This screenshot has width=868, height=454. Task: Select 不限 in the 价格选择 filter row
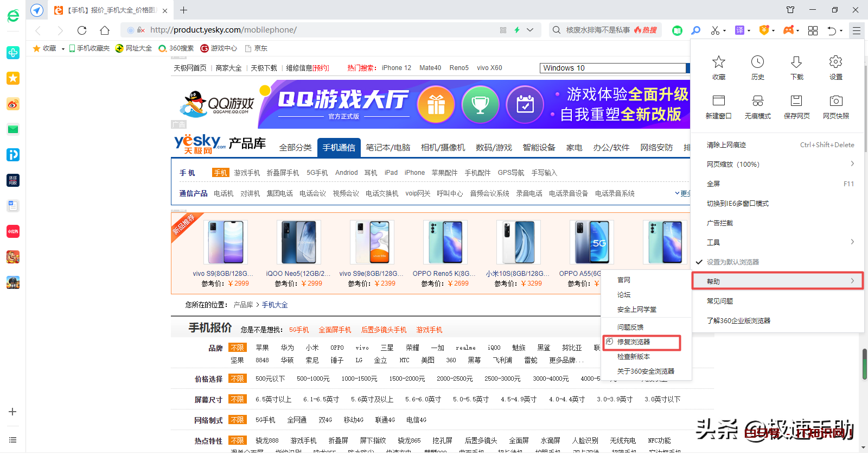[x=237, y=379]
